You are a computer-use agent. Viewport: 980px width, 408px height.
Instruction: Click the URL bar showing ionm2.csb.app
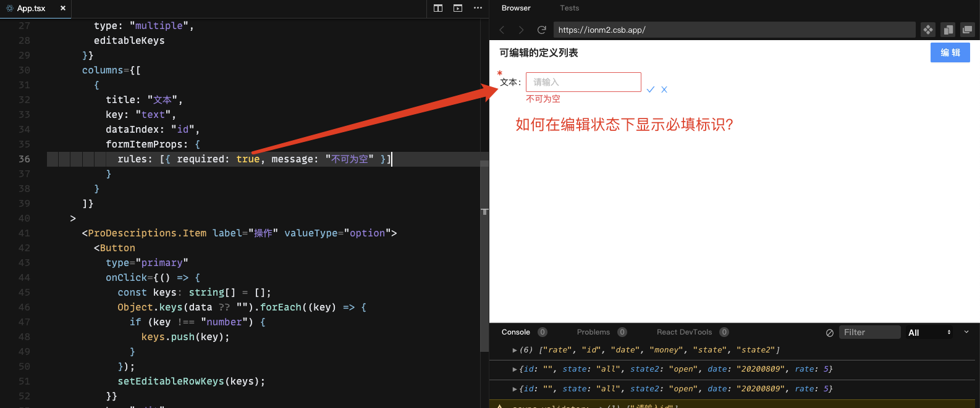tap(734, 30)
